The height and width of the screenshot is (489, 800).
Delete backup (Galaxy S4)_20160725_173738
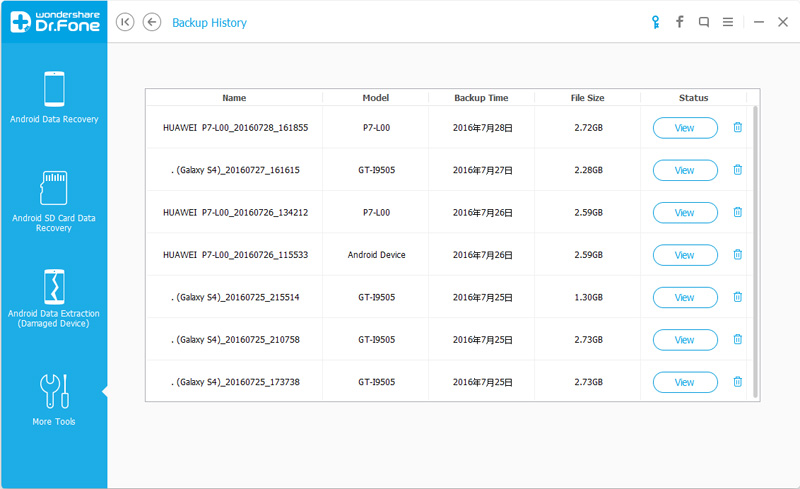pyautogui.click(x=738, y=381)
